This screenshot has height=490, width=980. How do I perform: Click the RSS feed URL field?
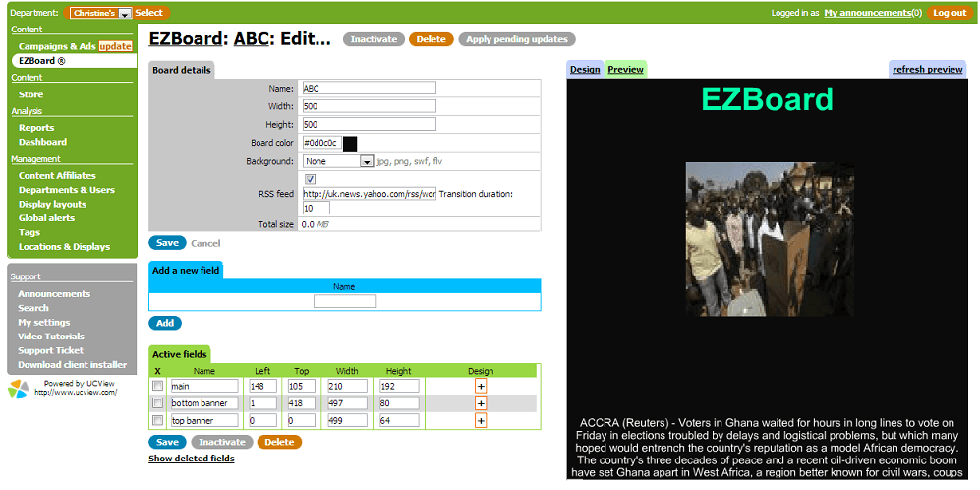point(370,194)
